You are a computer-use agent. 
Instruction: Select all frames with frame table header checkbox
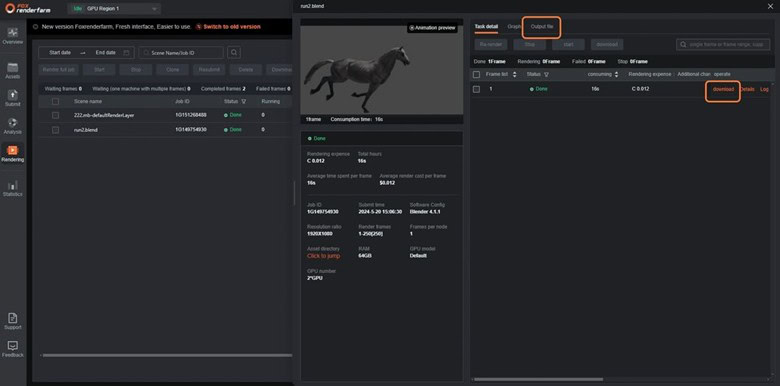point(476,75)
